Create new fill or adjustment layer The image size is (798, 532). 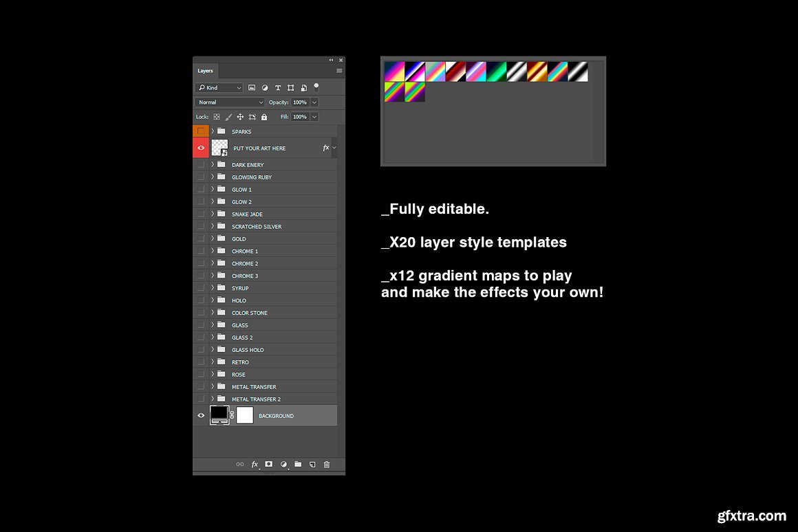click(x=283, y=465)
